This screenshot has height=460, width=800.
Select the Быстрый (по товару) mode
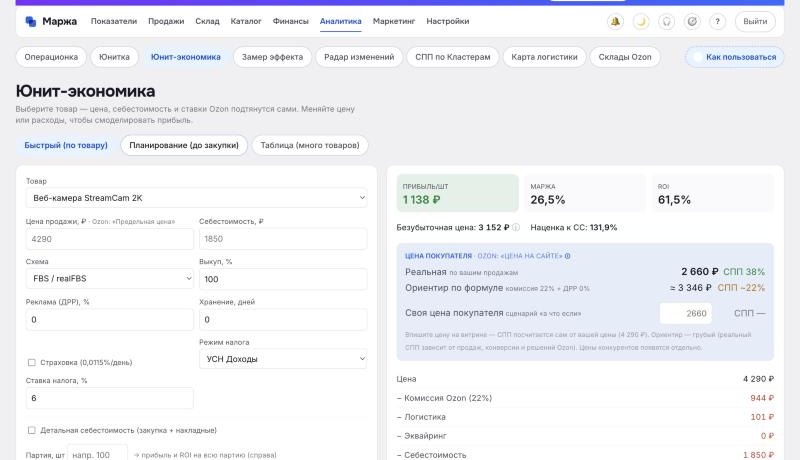coord(66,145)
